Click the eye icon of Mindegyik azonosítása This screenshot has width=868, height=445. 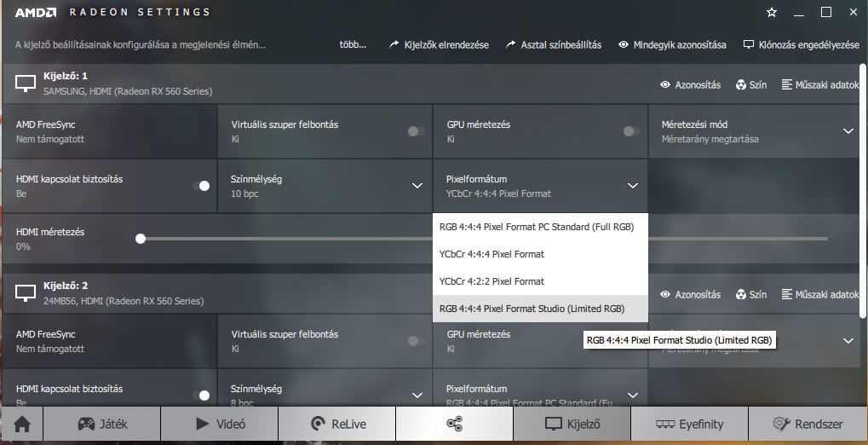pos(624,44)
